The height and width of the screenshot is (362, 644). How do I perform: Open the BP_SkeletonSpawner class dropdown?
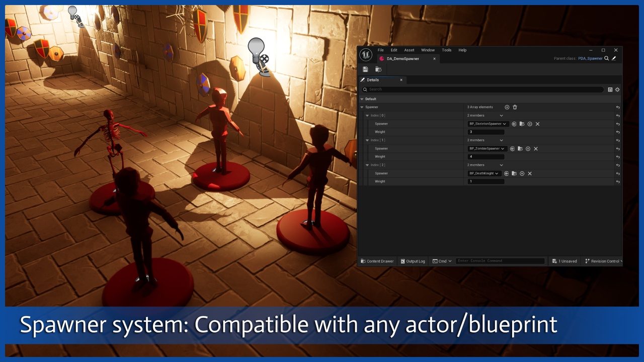(488, 124)
